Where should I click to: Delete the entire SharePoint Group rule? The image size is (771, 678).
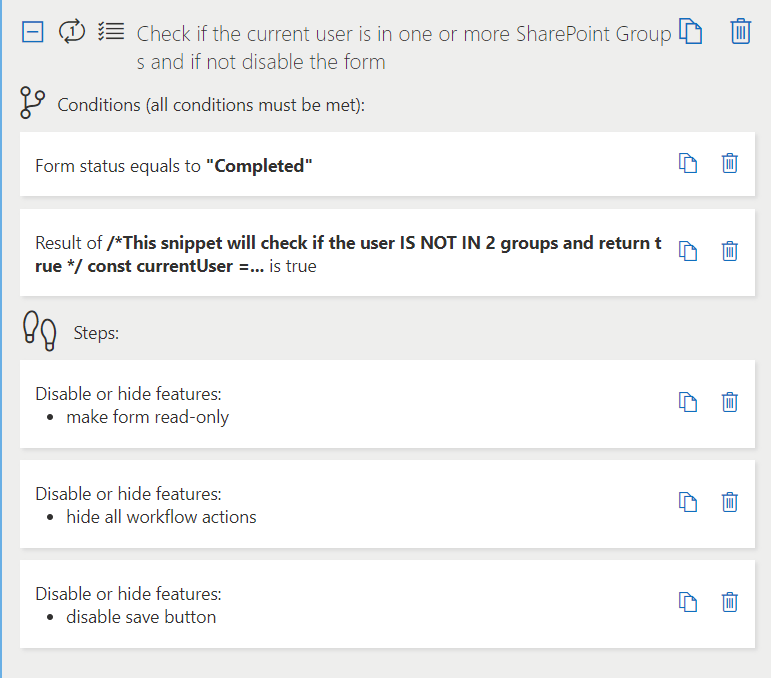[740, 31]
